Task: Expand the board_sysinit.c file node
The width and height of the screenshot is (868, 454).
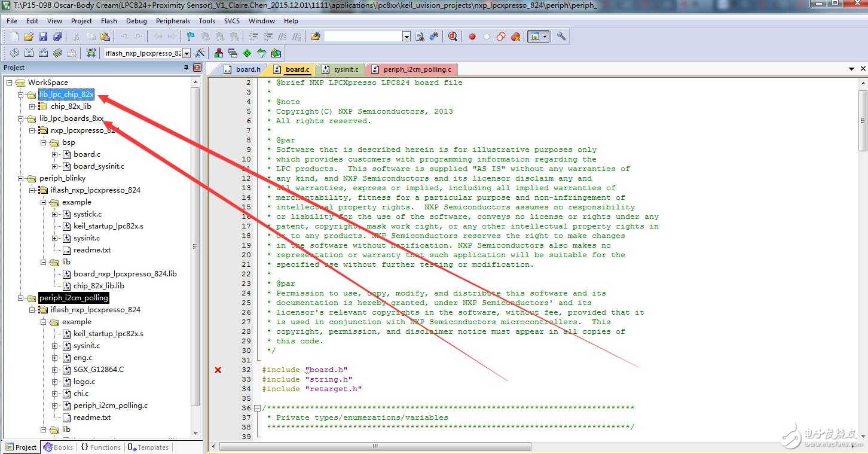Action: pyautogui.click(x=55, y=166)
